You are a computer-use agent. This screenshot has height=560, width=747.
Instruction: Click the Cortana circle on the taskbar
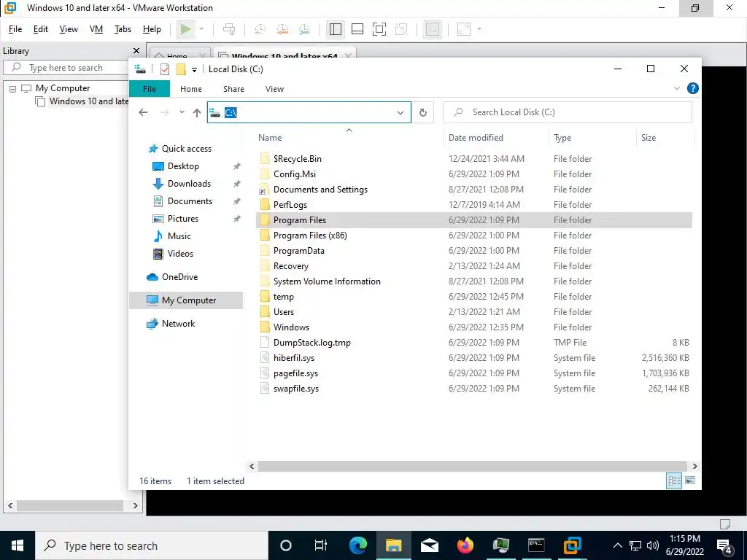286,545
